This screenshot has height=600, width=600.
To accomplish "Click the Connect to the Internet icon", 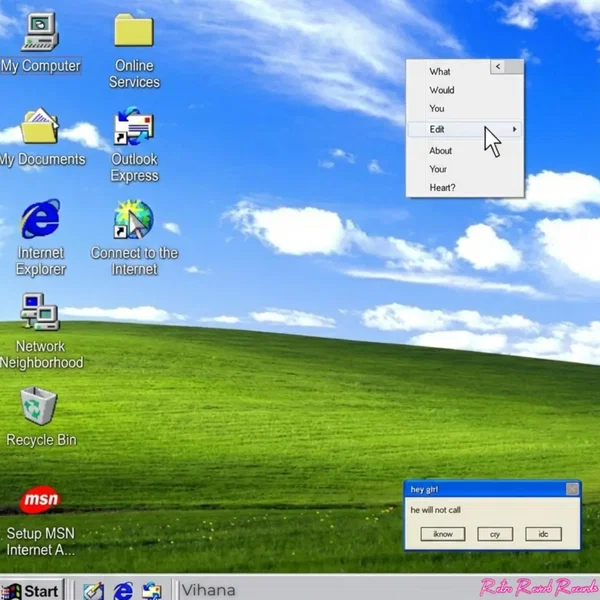I will [x=133, y=221].
